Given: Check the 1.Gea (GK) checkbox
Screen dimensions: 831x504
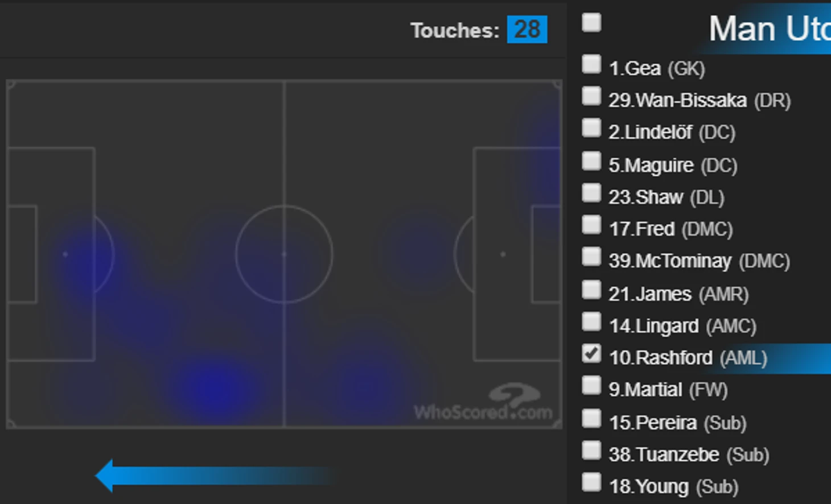Looking at the screenshot, I should [591, 64].
